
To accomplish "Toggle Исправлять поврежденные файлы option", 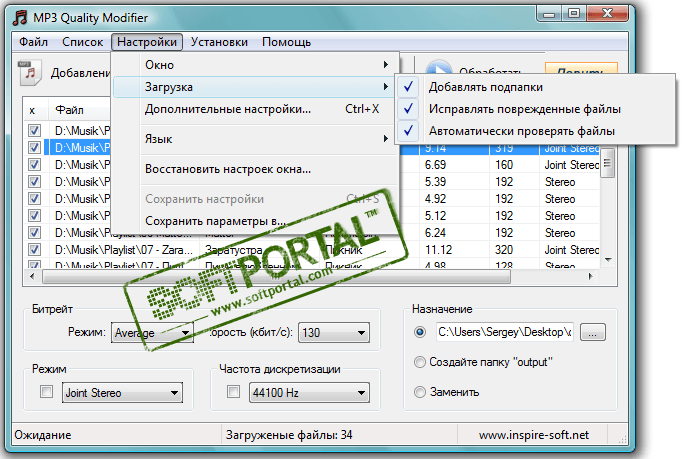I will pos(536,109).
